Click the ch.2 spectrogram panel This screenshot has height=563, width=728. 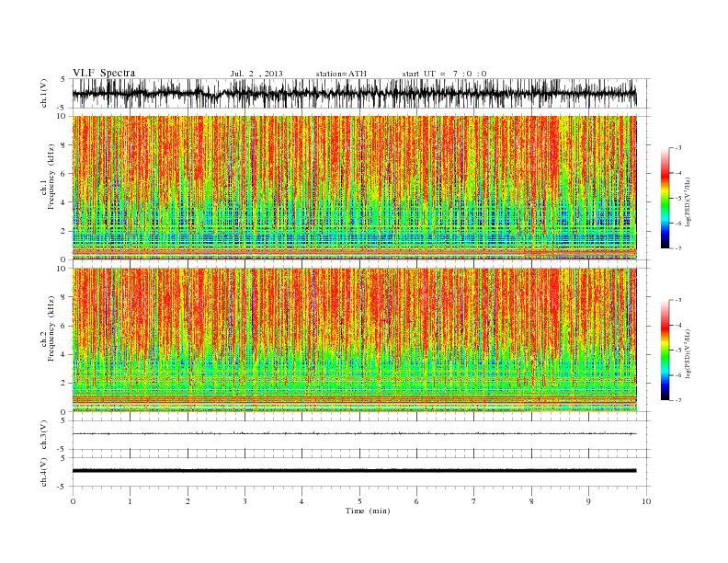[x=354, y=340]
